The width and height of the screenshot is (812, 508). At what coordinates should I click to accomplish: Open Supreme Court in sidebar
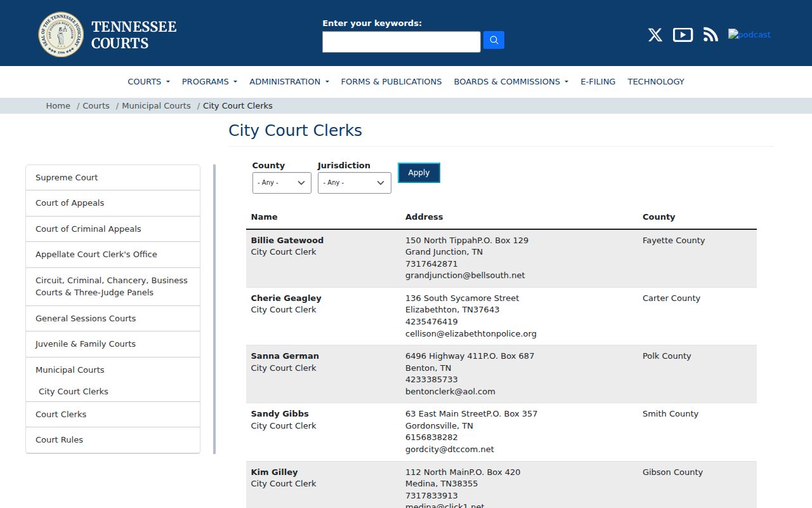point(113,178)
